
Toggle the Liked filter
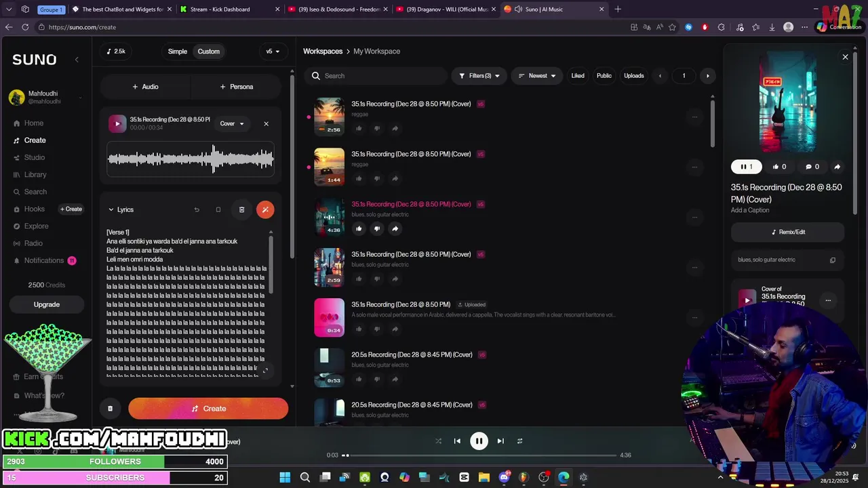point(578,76)
